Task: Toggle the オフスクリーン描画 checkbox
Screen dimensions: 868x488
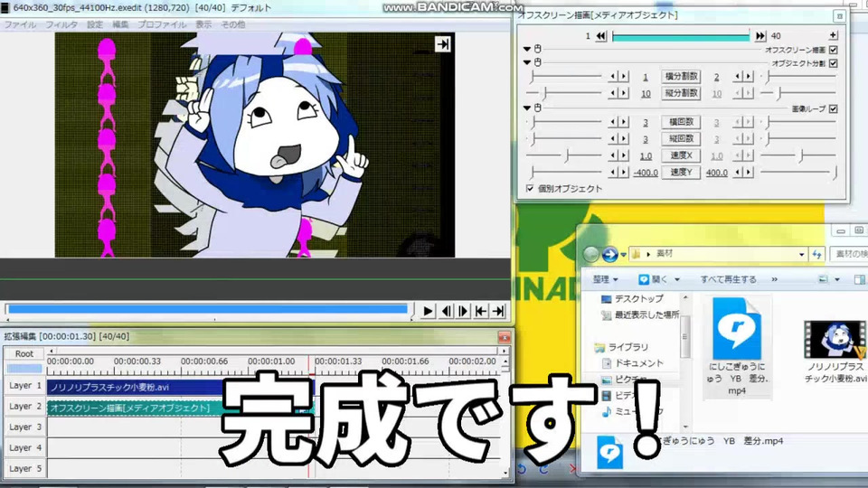Action: [x=833, y=50]
